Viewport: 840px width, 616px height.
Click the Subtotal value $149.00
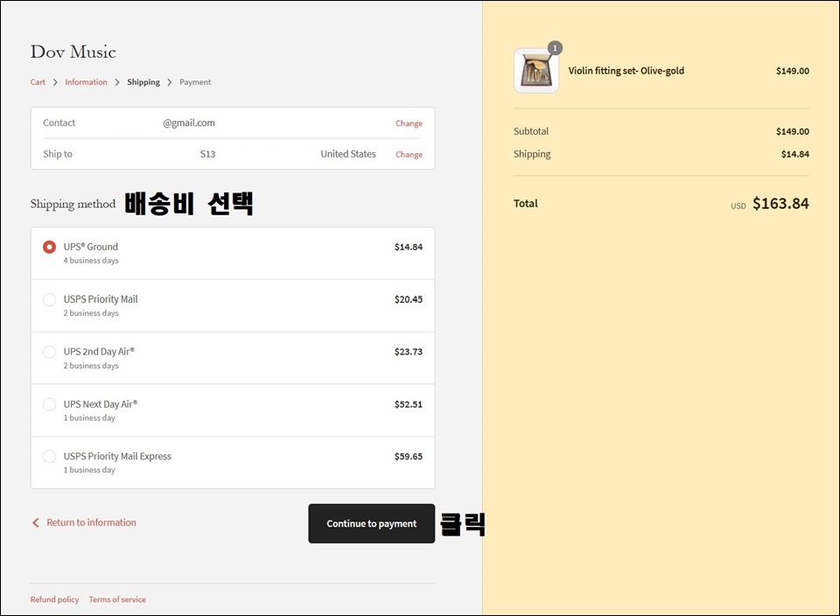click(793, 131)
